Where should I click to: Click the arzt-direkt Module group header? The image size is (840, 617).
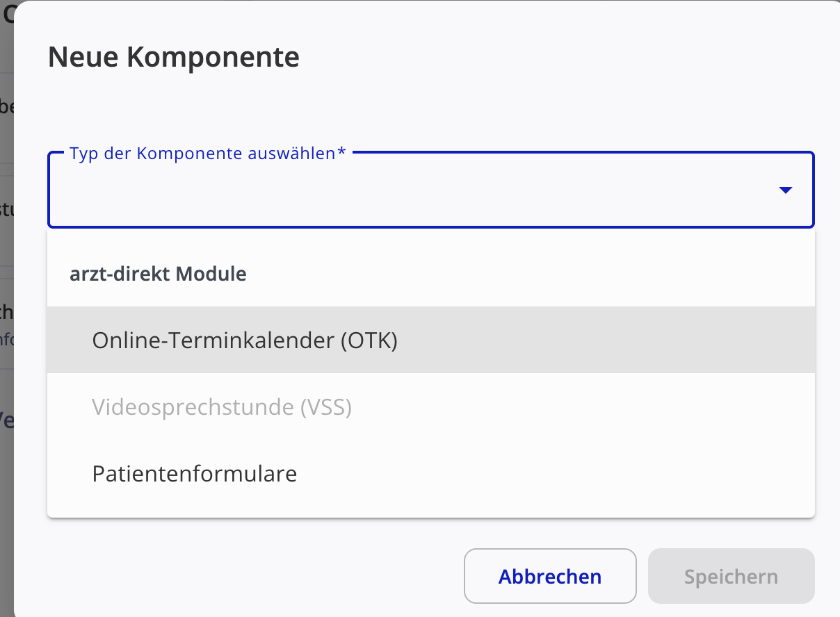[x=158, y=274]
